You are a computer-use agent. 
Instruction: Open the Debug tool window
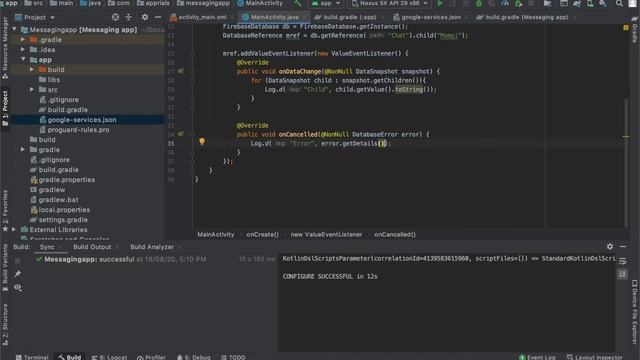click(x=194, y=357)
